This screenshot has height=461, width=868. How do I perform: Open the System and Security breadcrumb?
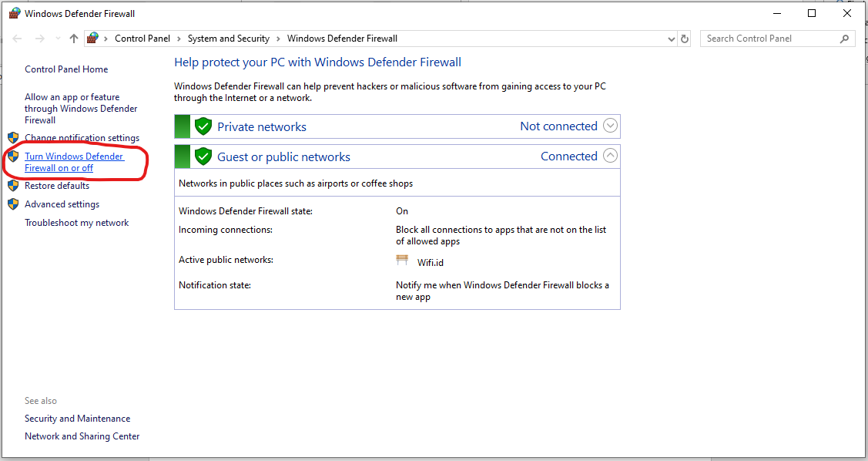tap(229, 39)
